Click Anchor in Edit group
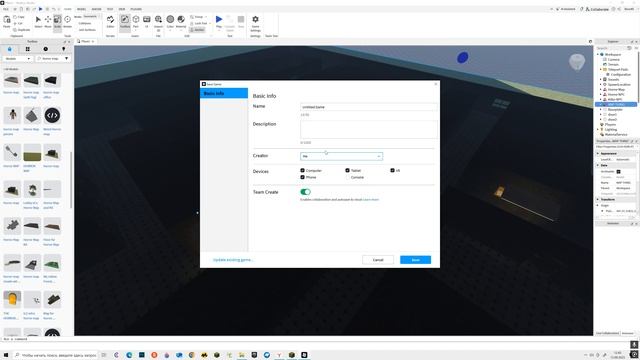Image resolution: width=640 pixels, height=360 pixels. click(197, 30)
